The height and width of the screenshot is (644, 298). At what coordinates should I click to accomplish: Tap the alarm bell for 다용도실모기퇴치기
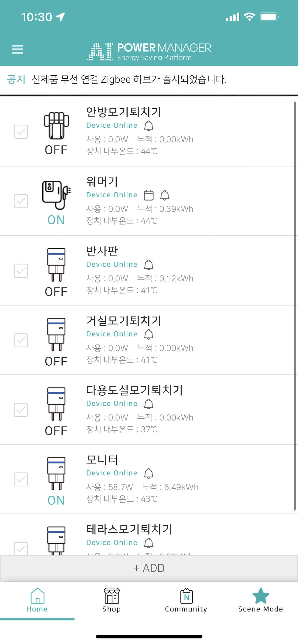(149, 404)
